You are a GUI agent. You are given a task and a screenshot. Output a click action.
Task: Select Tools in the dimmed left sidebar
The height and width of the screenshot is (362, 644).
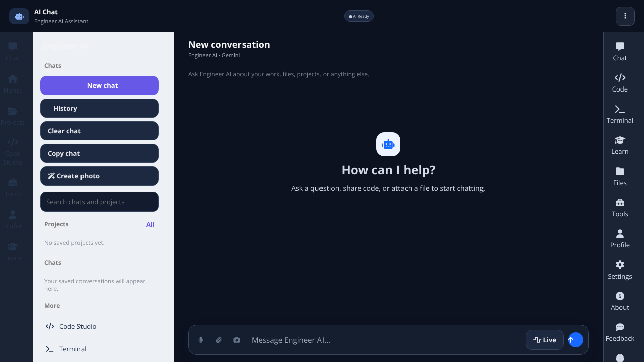click(x=13, y=188)
